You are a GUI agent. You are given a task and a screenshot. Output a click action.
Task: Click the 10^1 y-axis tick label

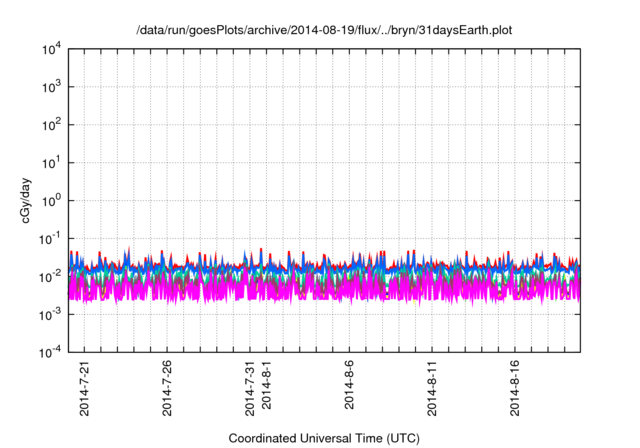pyautogui.click(x=52, y=163)
